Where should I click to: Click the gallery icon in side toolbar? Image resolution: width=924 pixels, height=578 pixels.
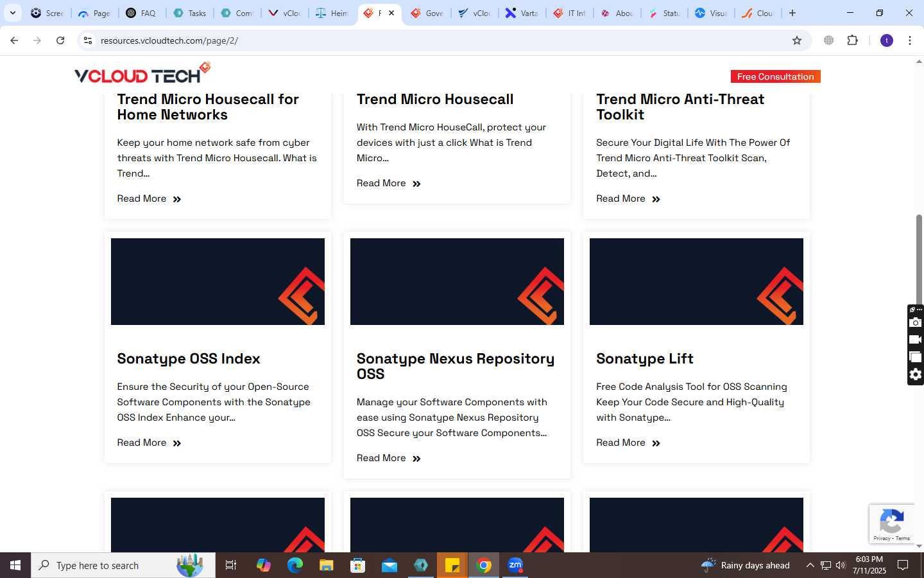pyautogui.click(x=916, y=357)
